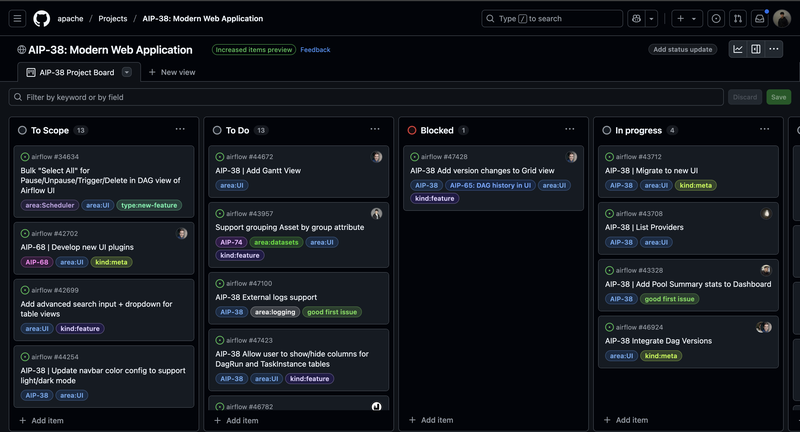Open card AIP-68 | Develop new UI plugins
Screen dimensions: 800x432
click(77, 247)
